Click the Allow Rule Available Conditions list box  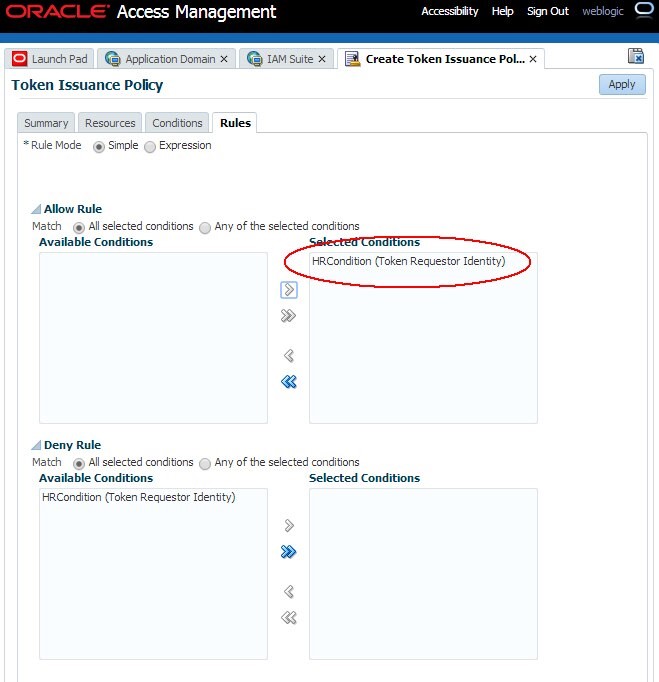[x=153, y=338]
